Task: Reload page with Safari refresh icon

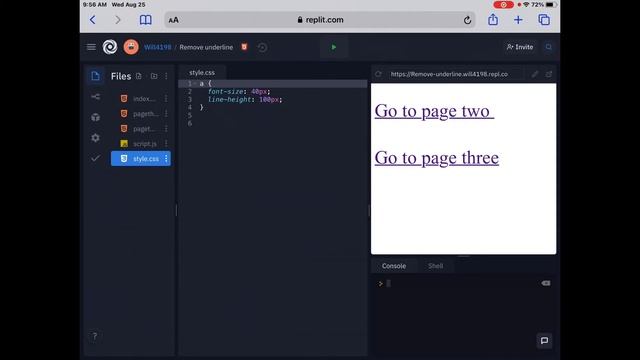Action: coord(467,20)
